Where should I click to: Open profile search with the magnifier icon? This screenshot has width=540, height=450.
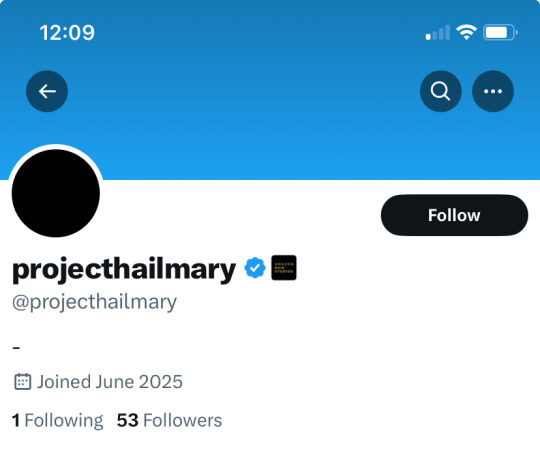(440, 91)
